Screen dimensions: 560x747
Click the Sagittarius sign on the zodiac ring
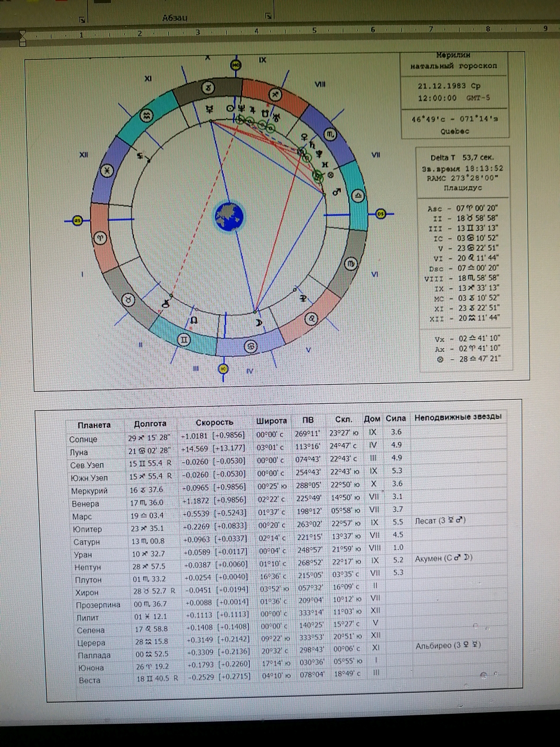(275, 95)
